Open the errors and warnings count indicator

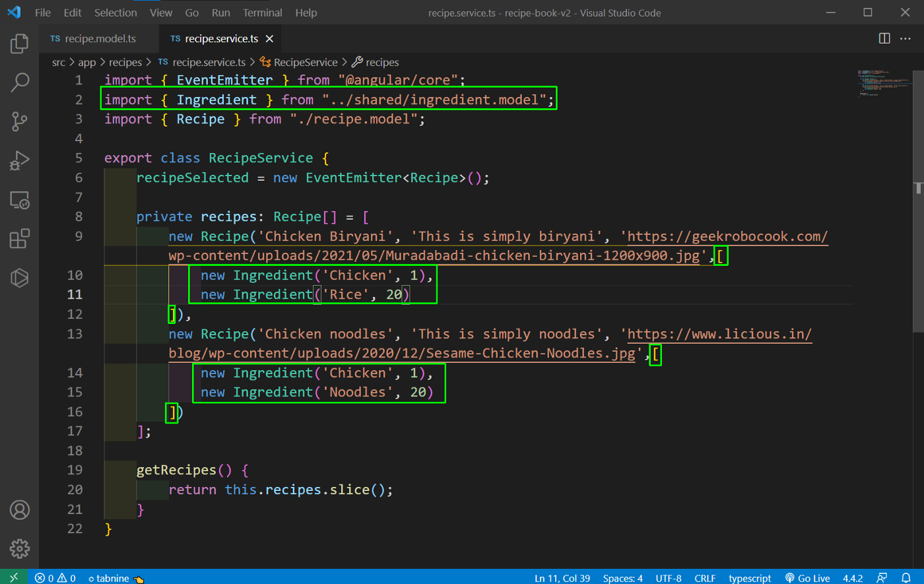pyautogui.click(x=55, y=578)
